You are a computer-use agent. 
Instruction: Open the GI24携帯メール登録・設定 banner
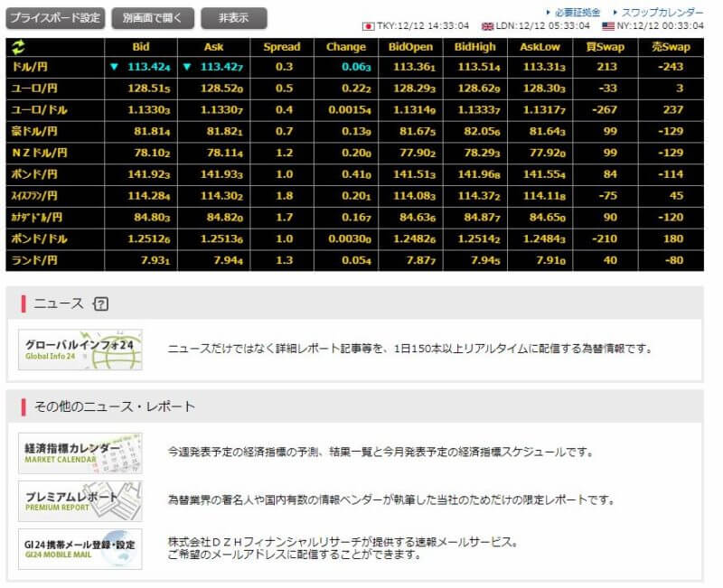80,549
